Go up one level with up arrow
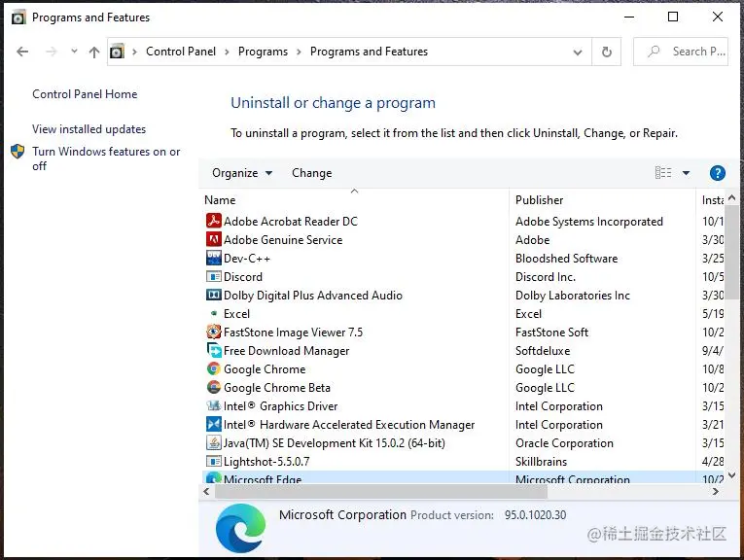This screenshot has height=560, width=744. 94,52
